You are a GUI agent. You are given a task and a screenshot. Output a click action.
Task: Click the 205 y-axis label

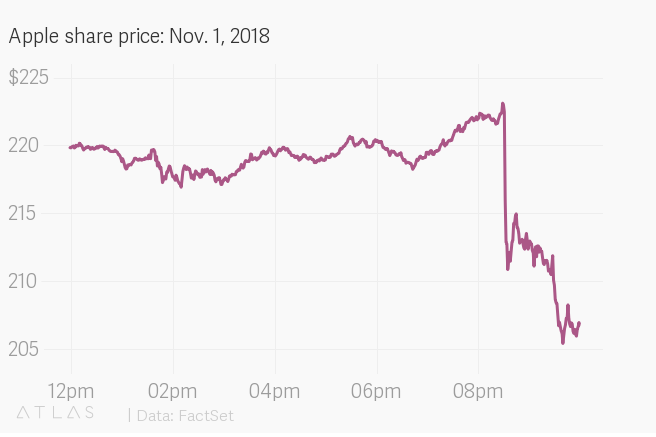[x=23, y=349]
